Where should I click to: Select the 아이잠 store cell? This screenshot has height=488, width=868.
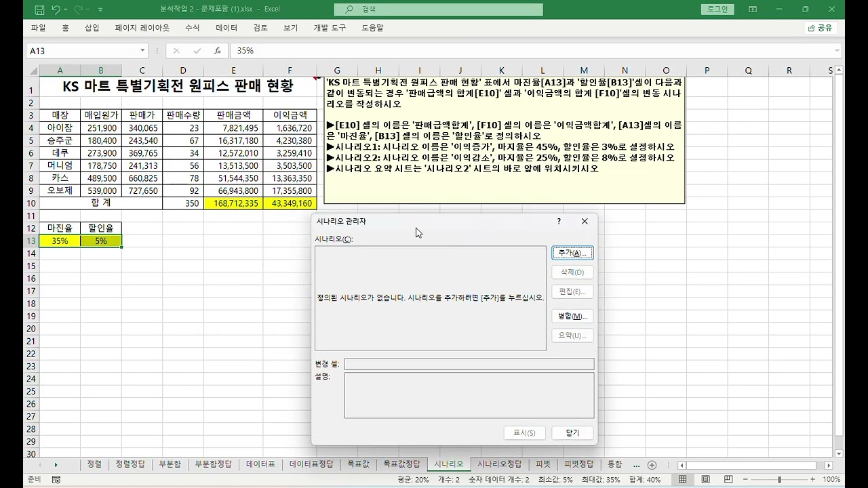pos(60,127)
